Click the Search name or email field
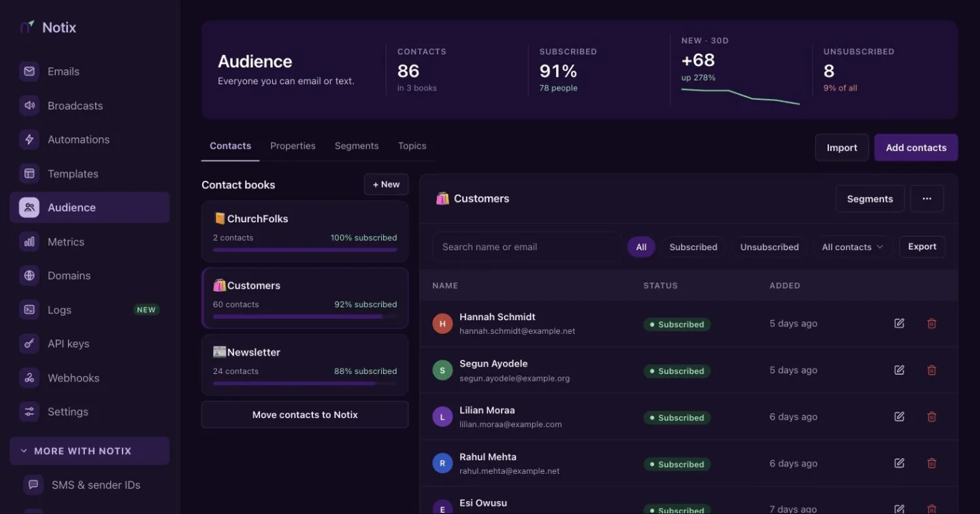Image resolution: width=980 pixels, height=514 pixels. [527, 247]
